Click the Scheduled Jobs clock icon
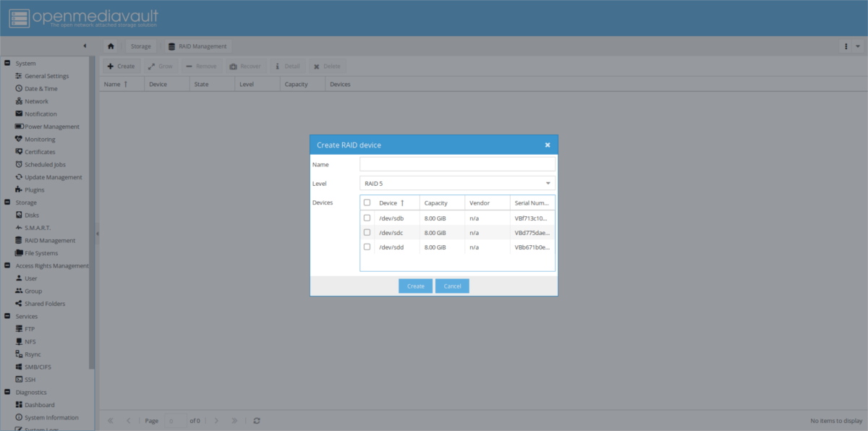Viewport: 868px width, 431px height. (19, 164)
